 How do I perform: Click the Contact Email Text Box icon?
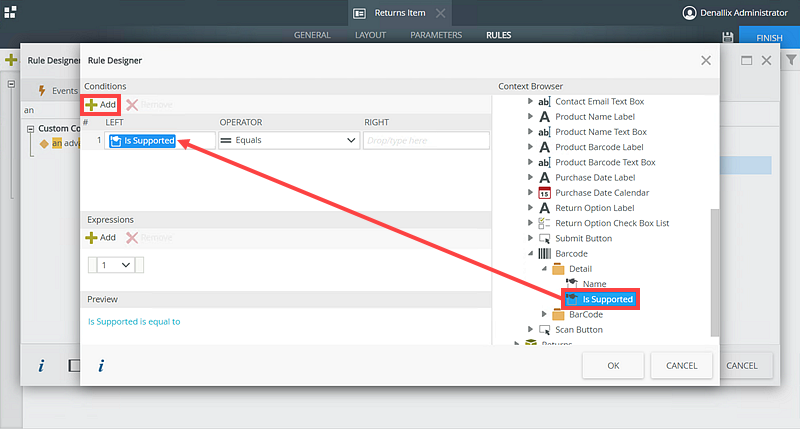(x=544, y=102)
